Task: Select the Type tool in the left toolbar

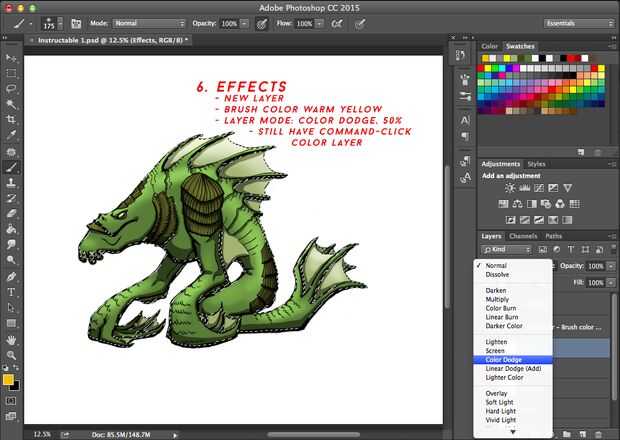Action: (11, 292)
